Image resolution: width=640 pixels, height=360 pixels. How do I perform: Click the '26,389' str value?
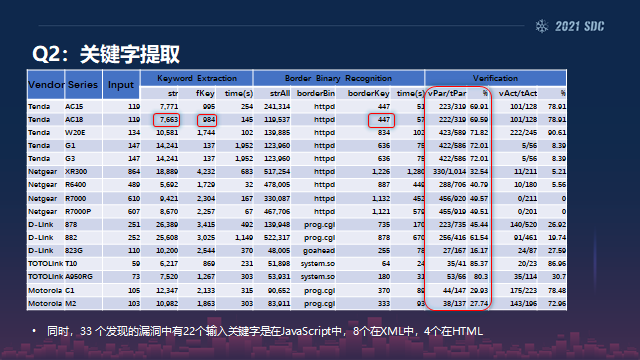point(167,224)
